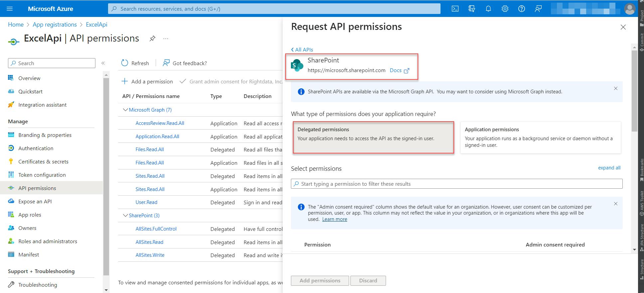The image size is (644, 293).
Task: Select Delegated permissions option
Action: point(373,137)
